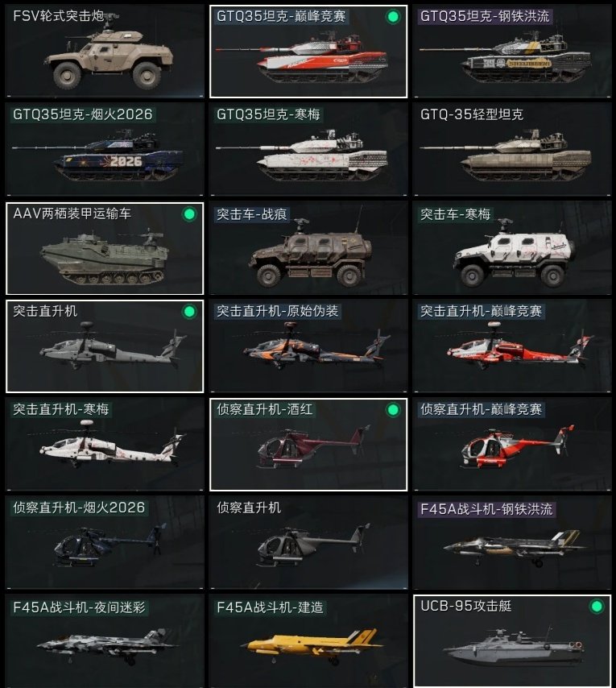Viewport: 616px width, 688px height.
Task: Pick the default 侦察直升机 card
Action: [x=308, y=543]
